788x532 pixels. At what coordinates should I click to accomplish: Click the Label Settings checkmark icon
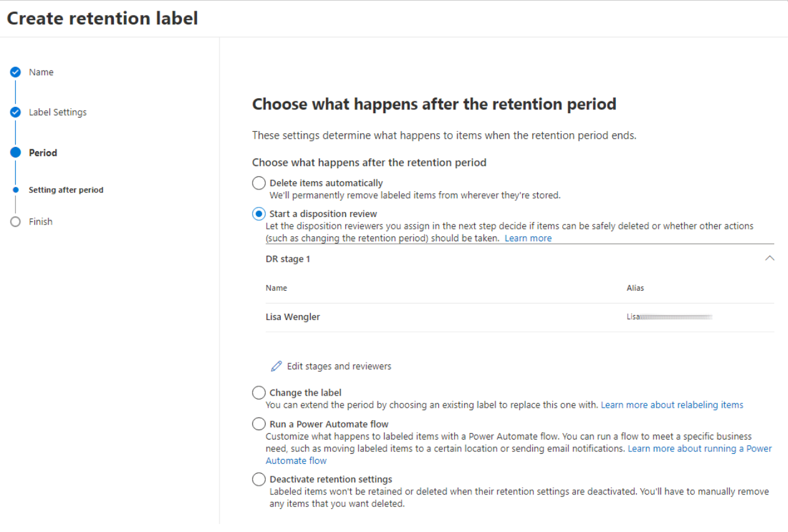[x=16, y=113]
